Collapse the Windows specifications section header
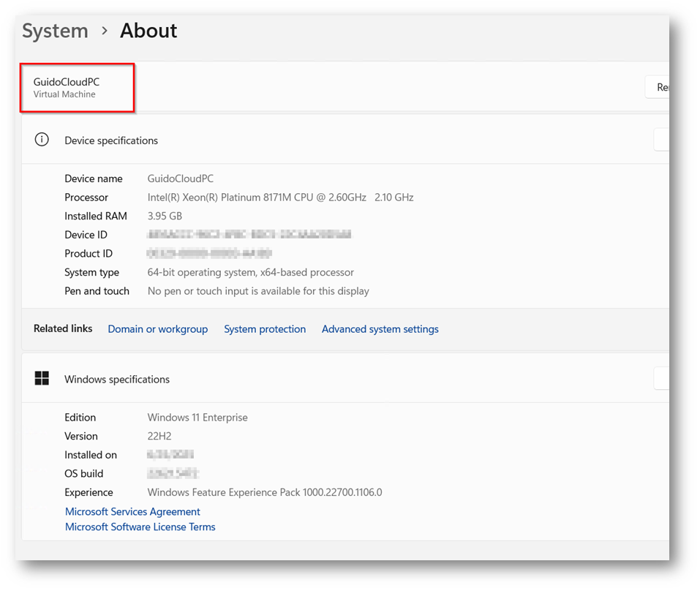700x591 pixels. click(x=345, y=379)
